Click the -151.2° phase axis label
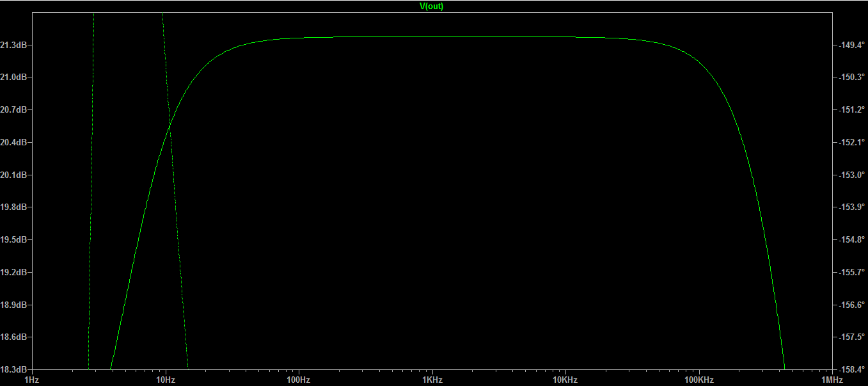 852,110
